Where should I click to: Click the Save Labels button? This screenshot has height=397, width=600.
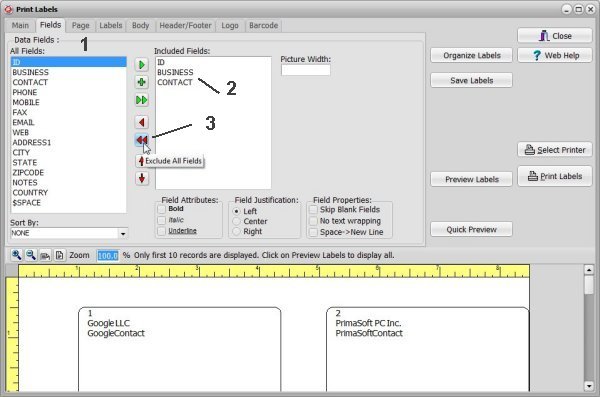point(471,80)
